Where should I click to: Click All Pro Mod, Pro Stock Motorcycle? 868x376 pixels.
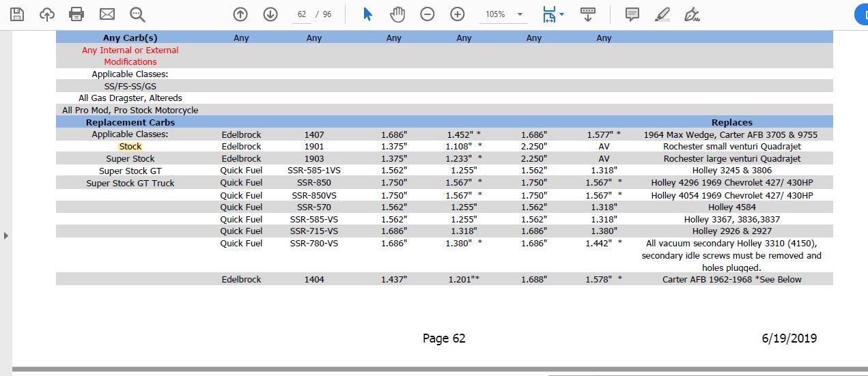(130, 110)
